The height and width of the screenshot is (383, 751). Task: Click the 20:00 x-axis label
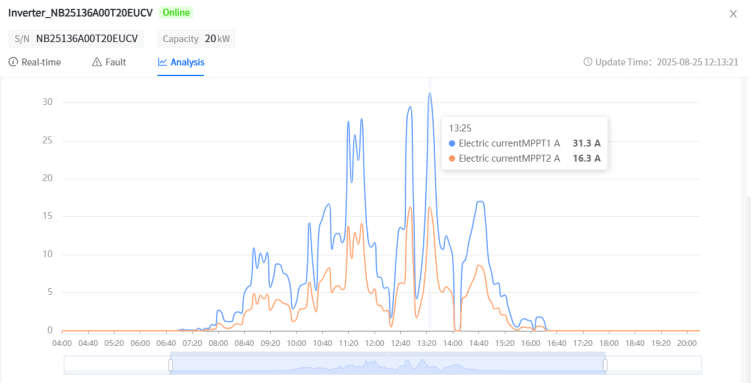pos(687,343)
